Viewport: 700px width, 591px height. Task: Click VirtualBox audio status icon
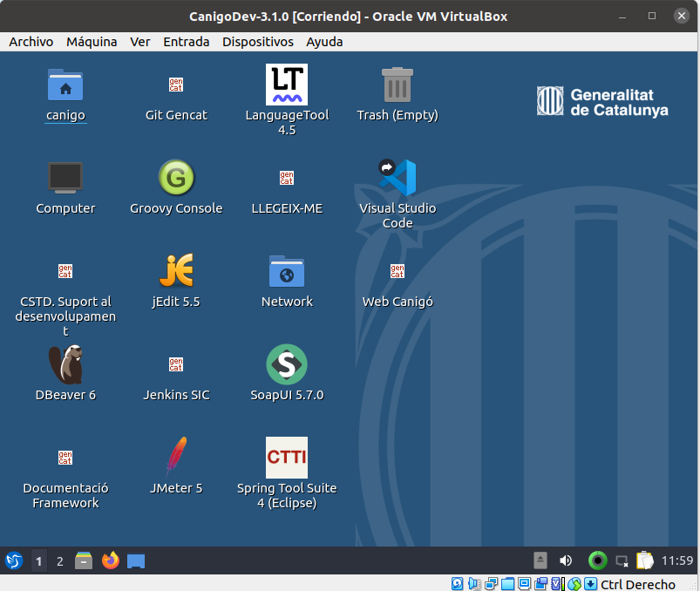pos(474,583)
